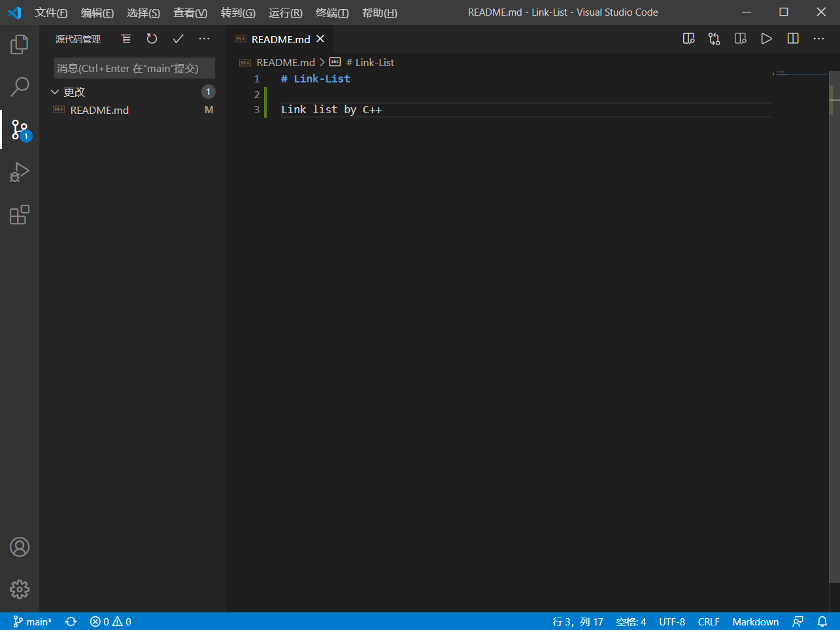This screenshot has width=840, height=630.
Task: Place cursor in Link list by C++ line
Action: [x=331, y=109]
